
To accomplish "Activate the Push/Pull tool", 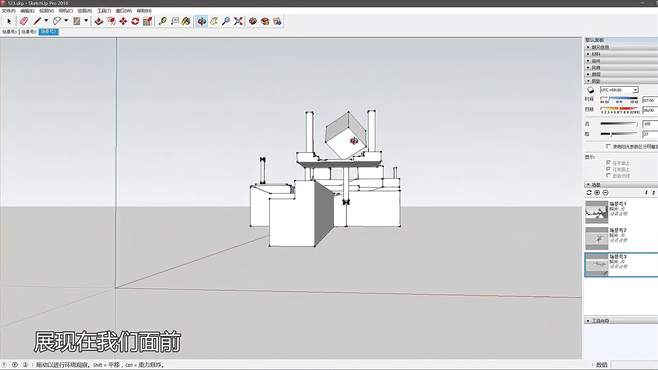I will tap(99, 21).
